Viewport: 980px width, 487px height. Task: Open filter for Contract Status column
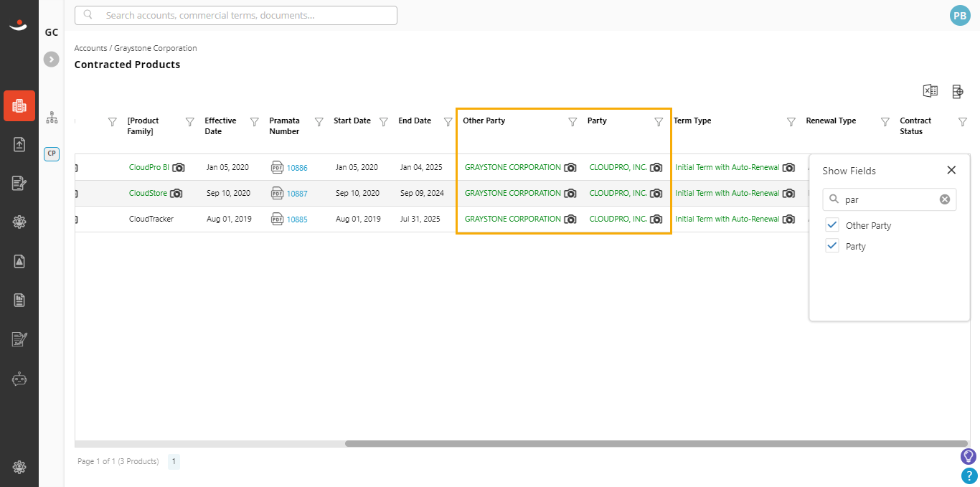(963, 122)
